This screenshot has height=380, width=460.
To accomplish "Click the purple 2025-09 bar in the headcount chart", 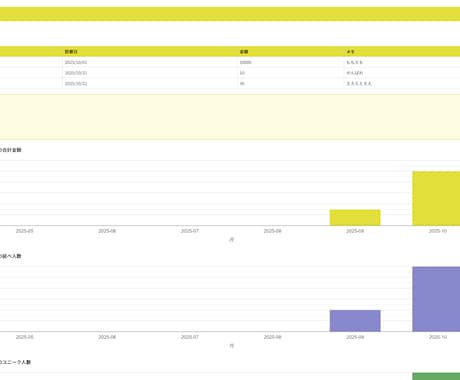I will tap(355, 321).
